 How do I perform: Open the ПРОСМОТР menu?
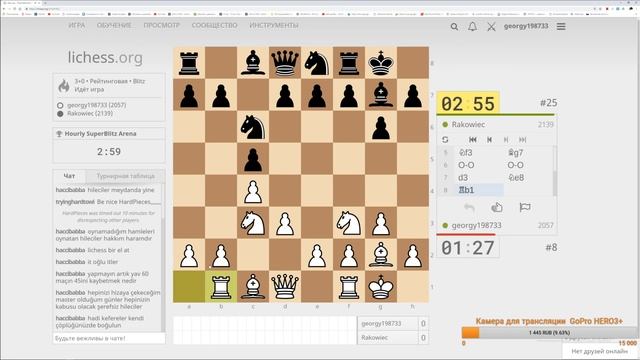162,25
